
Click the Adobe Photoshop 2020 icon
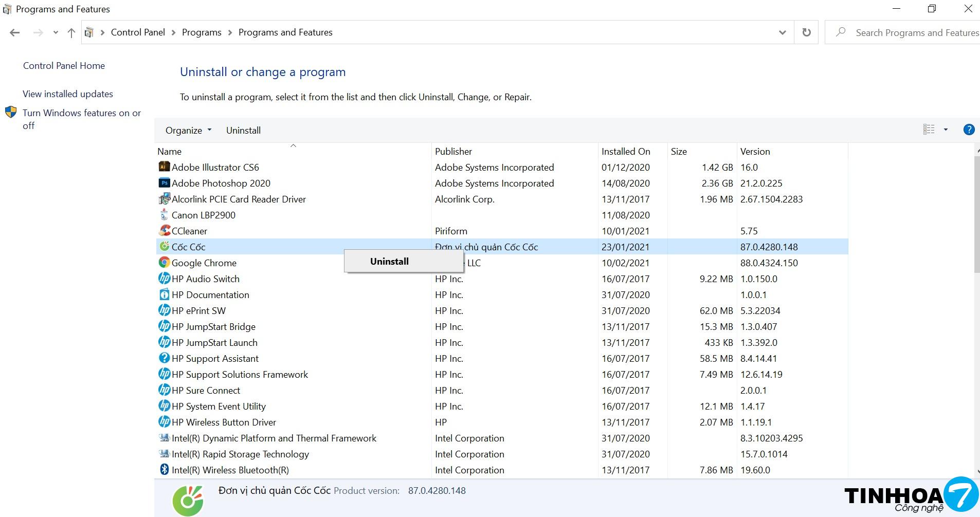tap(164, 183)
